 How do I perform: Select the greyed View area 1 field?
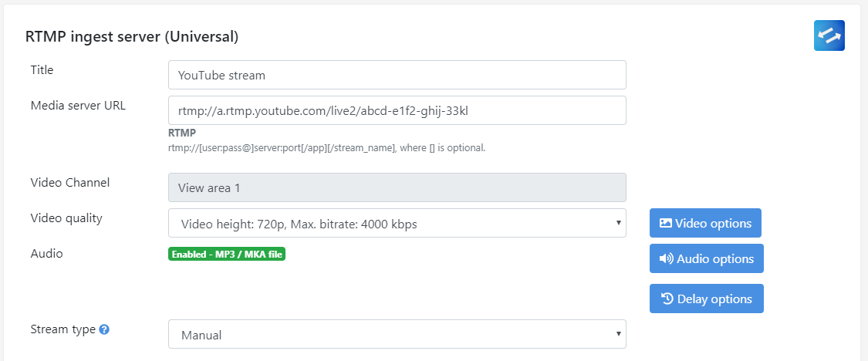(397, 187)
